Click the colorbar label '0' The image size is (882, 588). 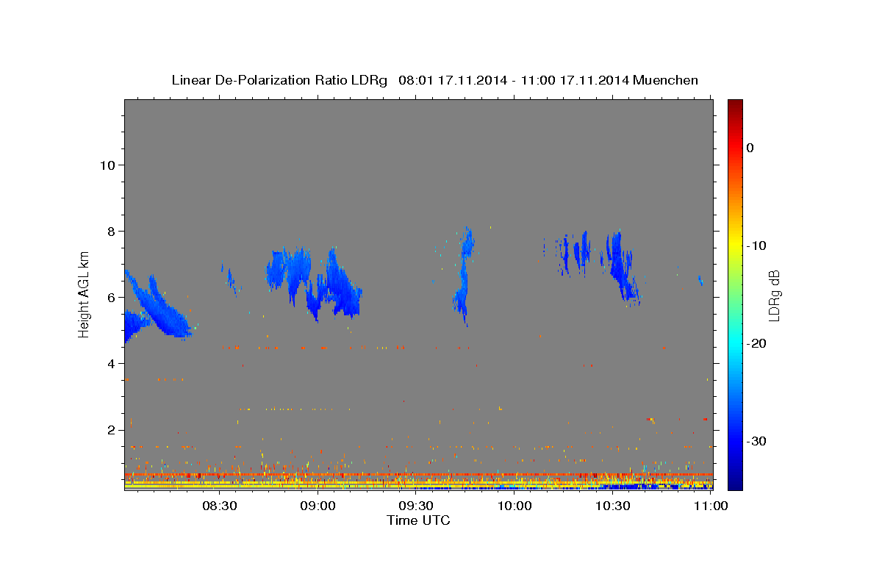coord(750,148)
